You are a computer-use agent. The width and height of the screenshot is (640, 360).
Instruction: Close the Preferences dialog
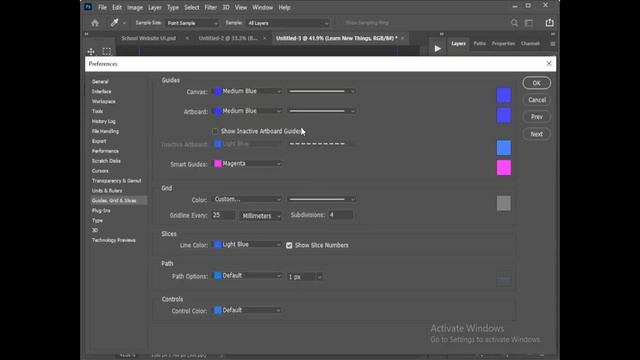point(549,63)
